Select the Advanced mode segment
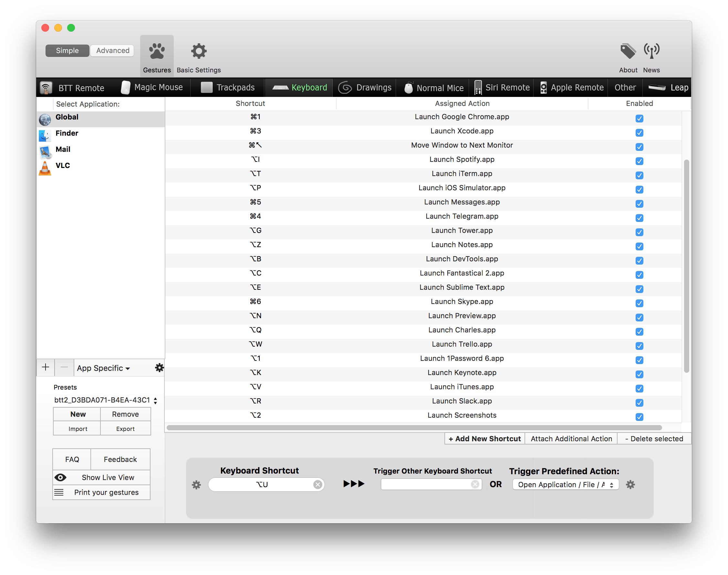 pyautogui.click(x=113, y=50)
